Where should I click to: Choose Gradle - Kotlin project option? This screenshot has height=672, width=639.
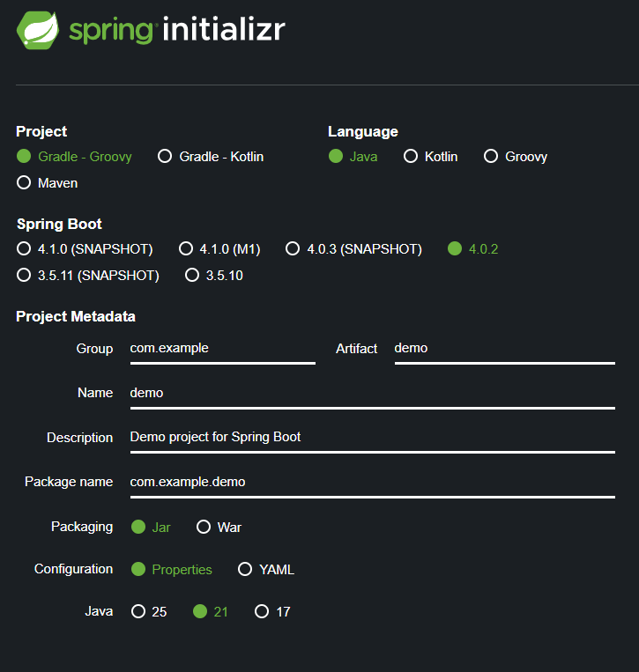point(211,157)
